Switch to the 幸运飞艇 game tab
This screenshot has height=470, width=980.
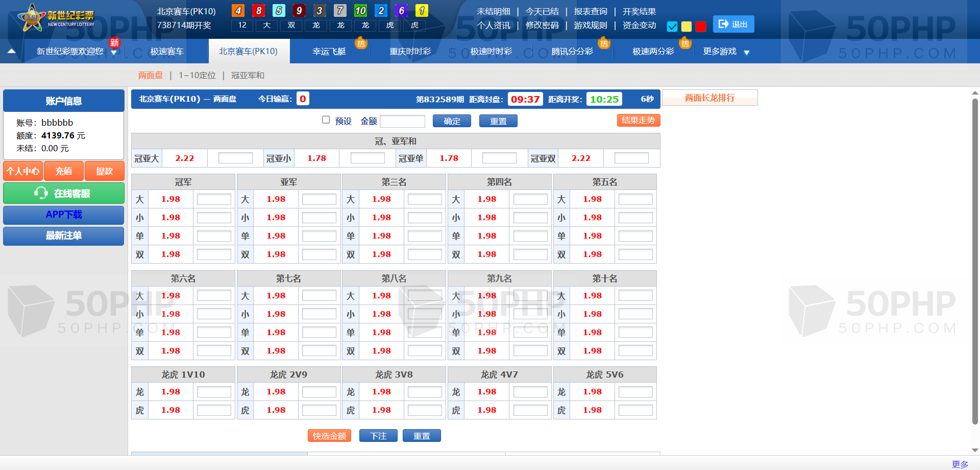tap(329, 52)
